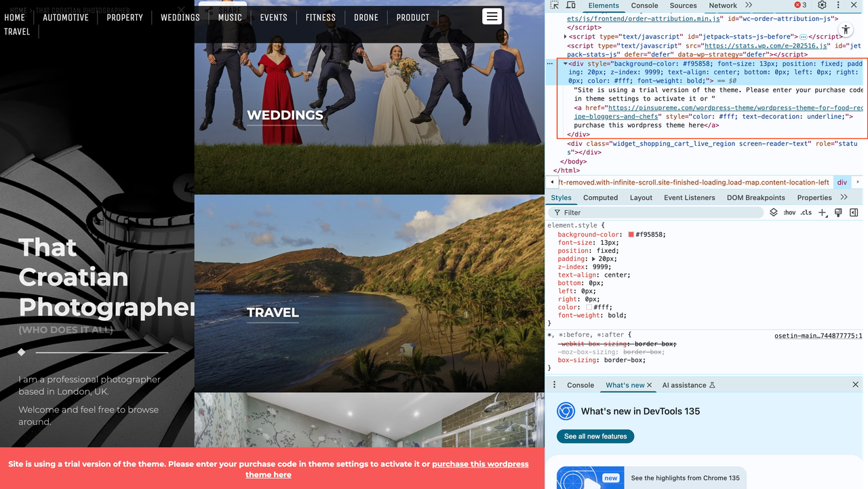The width and height of the screenshot is (868, 489).
Task: Open the rendering emulations paintbrush icon
Action: [x=838, y=212]
